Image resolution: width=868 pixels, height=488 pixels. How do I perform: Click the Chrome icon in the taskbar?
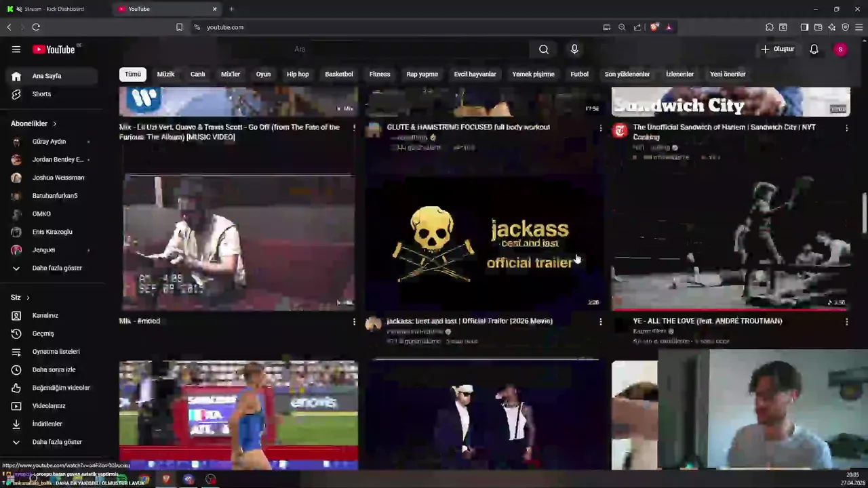click(144, 480)
